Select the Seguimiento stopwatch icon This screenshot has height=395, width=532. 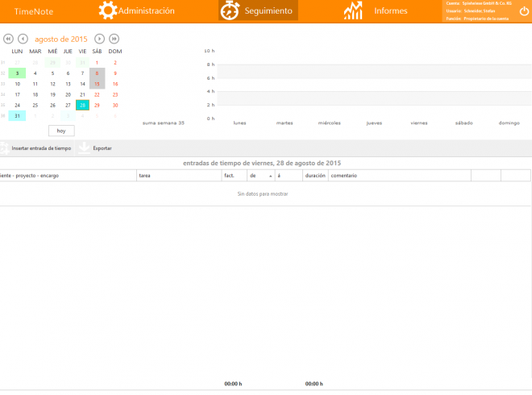(230, 10)
